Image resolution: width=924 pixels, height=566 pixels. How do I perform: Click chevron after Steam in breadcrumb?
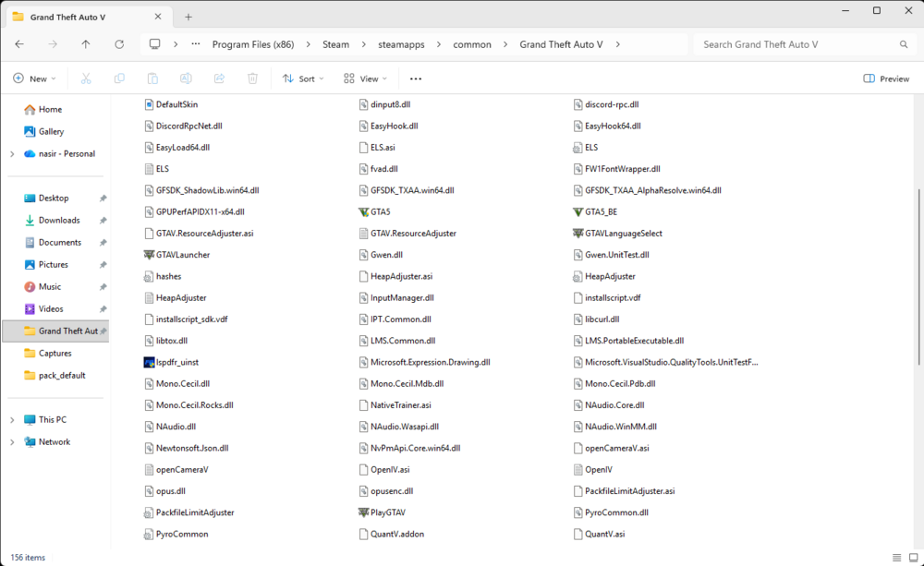[x=363, y=44]
